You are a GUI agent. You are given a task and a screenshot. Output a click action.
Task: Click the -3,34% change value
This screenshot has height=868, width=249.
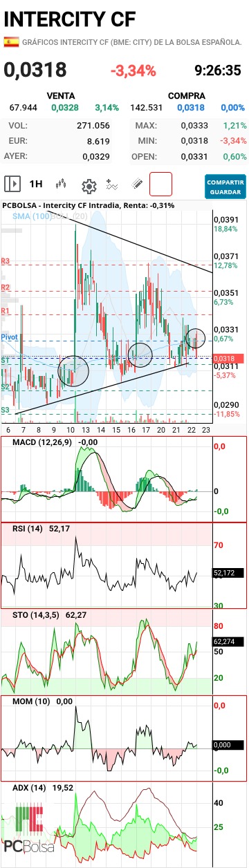click(x=133, y=70)
